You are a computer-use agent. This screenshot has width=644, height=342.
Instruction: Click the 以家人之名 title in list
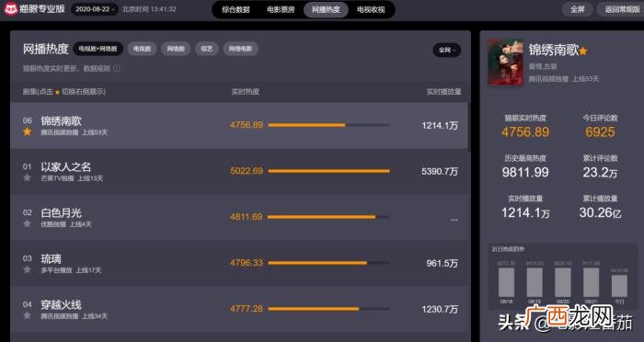[65, 166]
